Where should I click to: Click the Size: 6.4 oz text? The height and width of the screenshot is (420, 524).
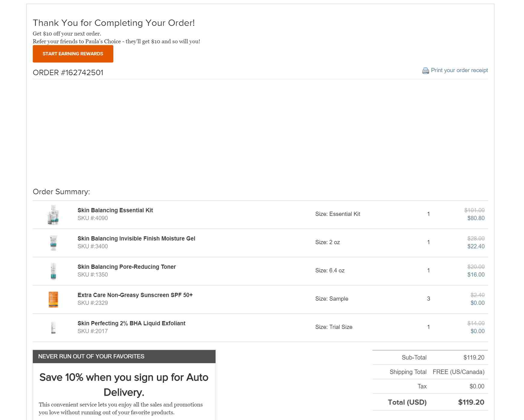330,271
